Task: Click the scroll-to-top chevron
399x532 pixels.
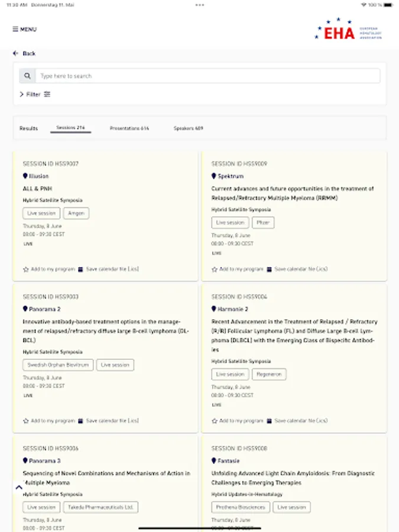Action: (x=19, y=488)
